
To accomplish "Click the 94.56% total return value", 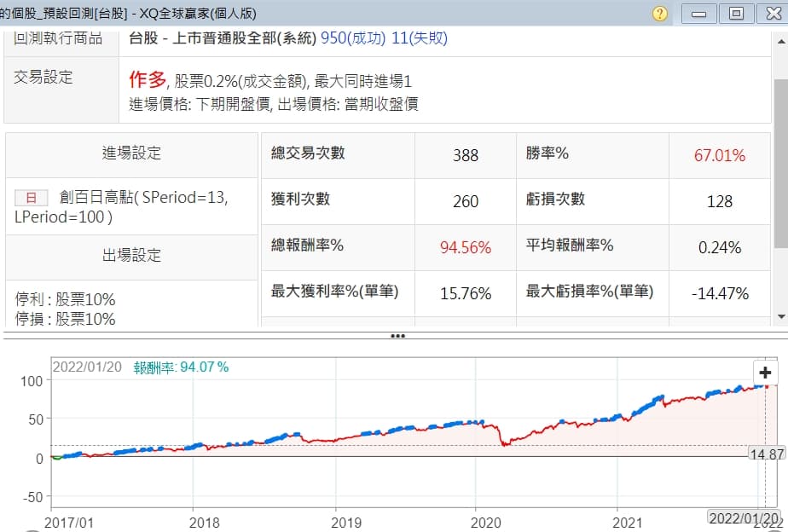I will [x=465, y=247].
